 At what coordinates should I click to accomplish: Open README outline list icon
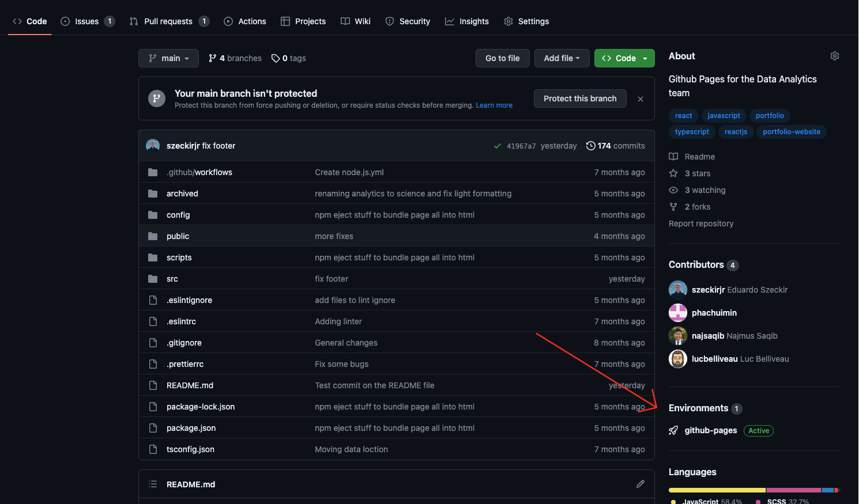(153, 484)
